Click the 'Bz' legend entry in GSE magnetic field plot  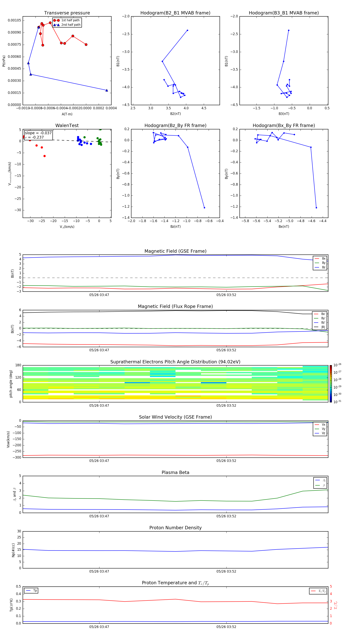click(320, 267)
